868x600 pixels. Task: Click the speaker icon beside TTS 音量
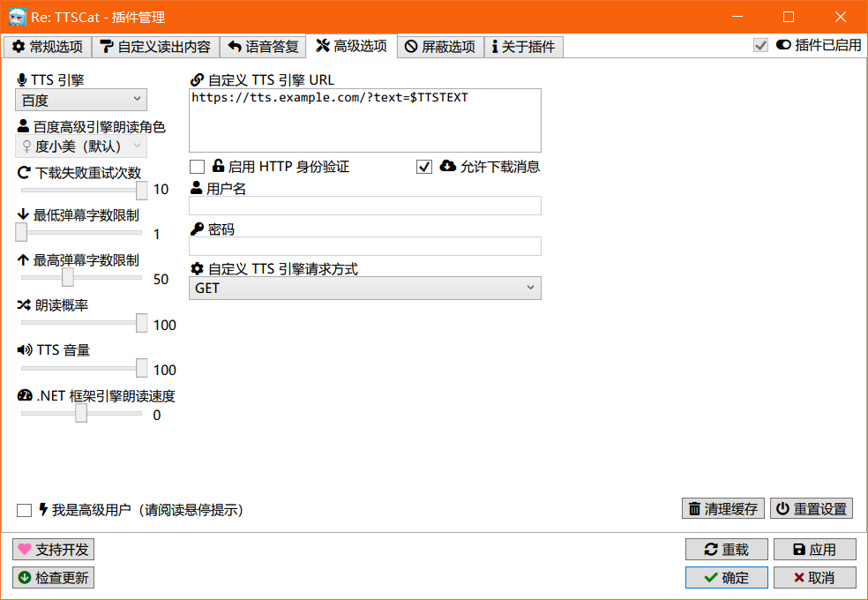(x=25, y=349)
